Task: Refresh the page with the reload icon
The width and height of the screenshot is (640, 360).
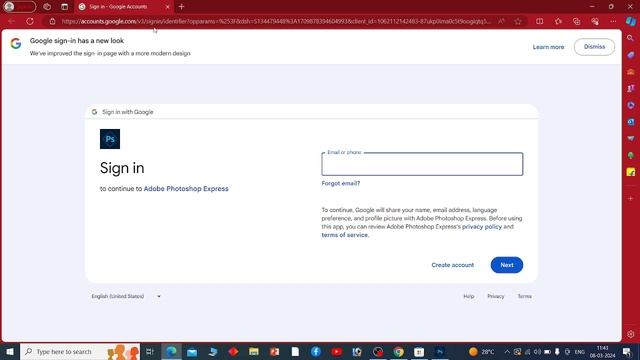Action: (x=30, y=21)
